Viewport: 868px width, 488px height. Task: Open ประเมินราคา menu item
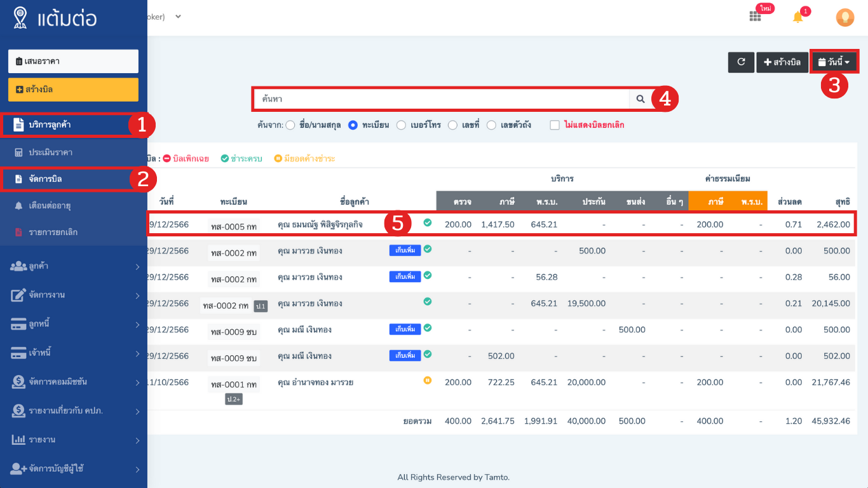(74, 152)
